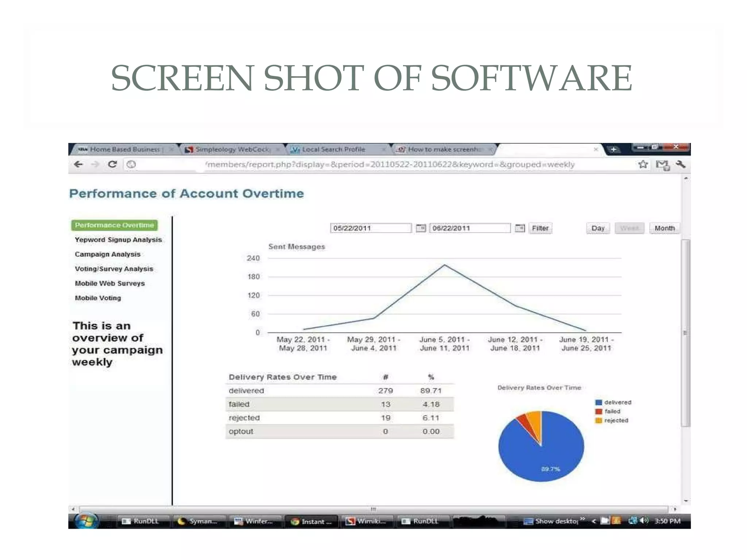The height and width of the screenshot is (560, 747).
Task: Select Performance Overtime in the sidebar
Action: (x=115, y=225)
